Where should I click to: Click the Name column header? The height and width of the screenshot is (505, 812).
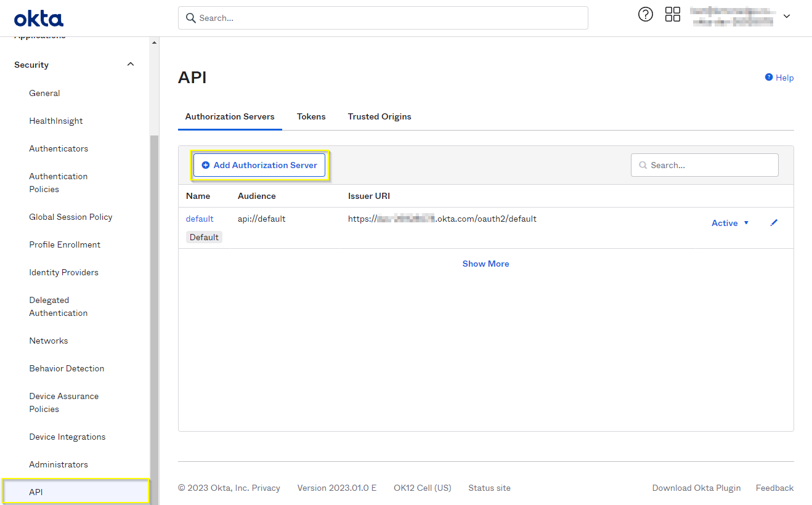[198, 196]
